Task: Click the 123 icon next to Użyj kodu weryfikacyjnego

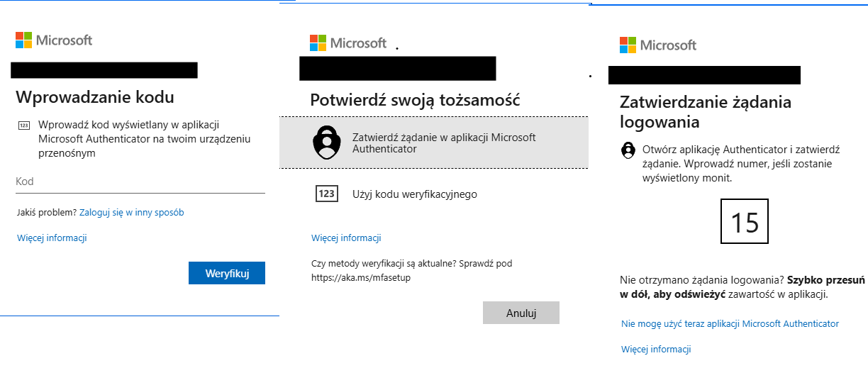Action: 327,194
